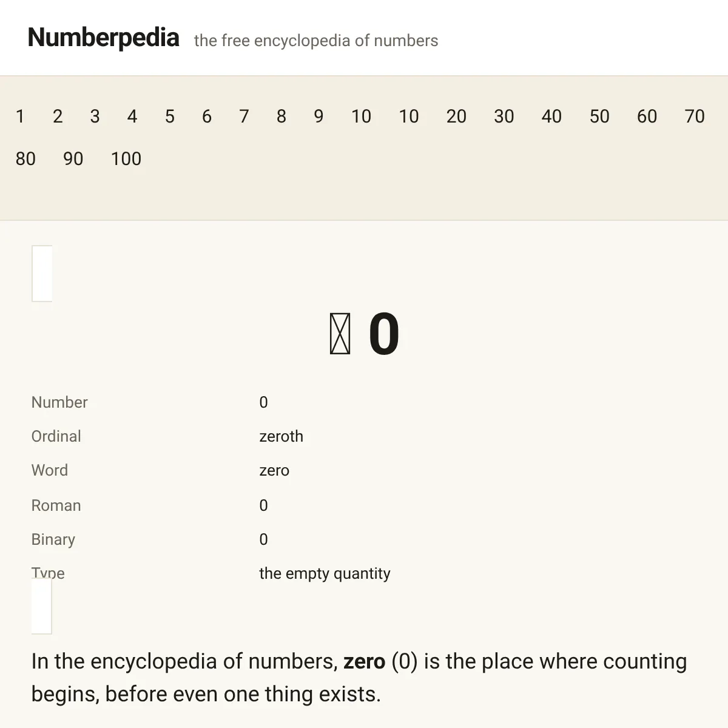Select number 50 in nav bar
This screenshot has width=728, height=728.
click(x=599, y=116)
